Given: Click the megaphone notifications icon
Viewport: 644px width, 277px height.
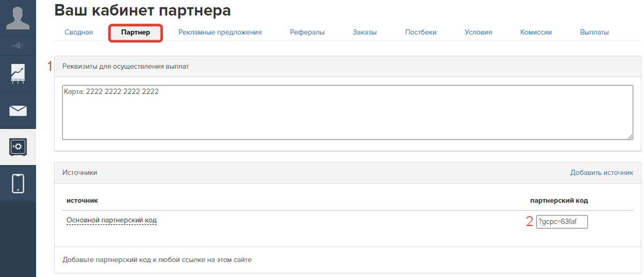Looking at the screenshot, I should (18, 45).
